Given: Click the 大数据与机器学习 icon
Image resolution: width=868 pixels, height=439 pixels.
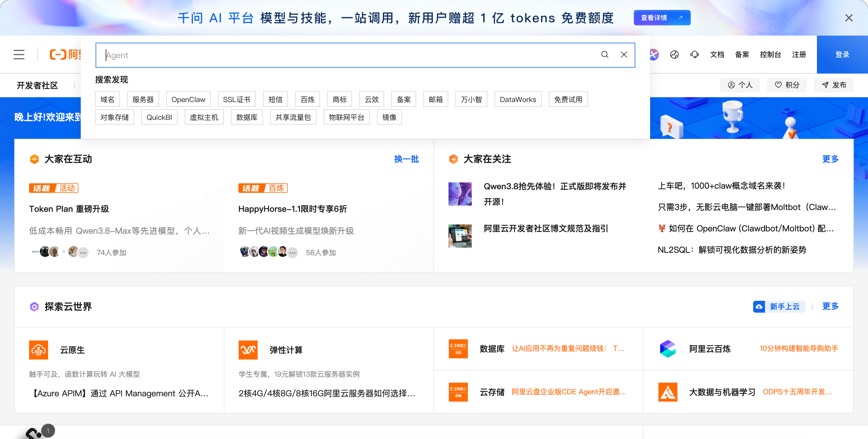Looking at the screenshot, I should pos(668,392).
